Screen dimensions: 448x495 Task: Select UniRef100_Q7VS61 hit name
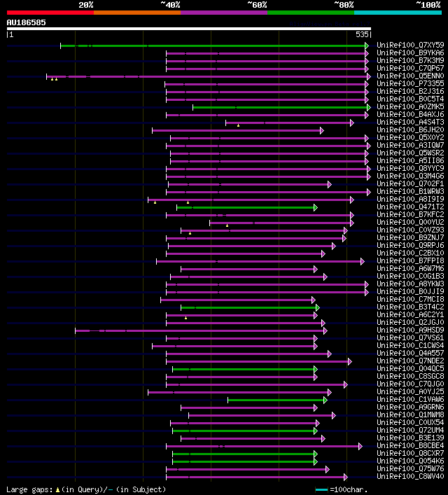click(410, 337)
